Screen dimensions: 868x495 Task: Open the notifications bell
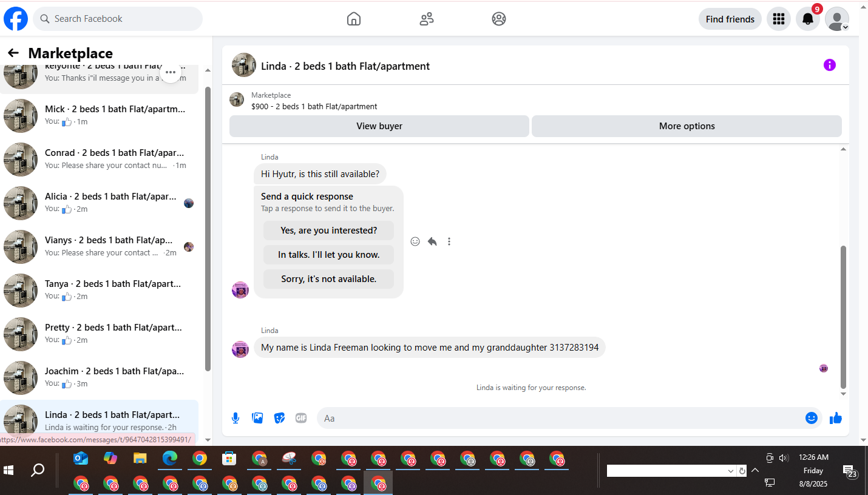point(808,19)
